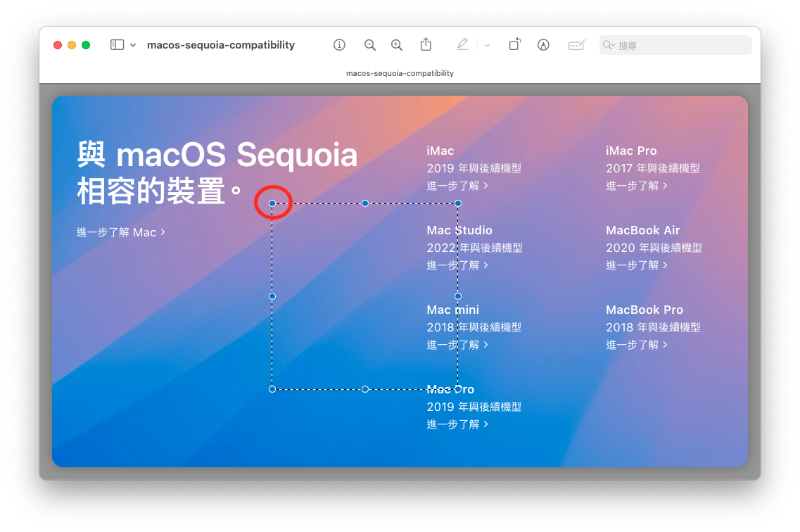Viewport: 800px width, 532px height.
Task: Click 2017 年與後續機型 text
Action: [652, 168]
